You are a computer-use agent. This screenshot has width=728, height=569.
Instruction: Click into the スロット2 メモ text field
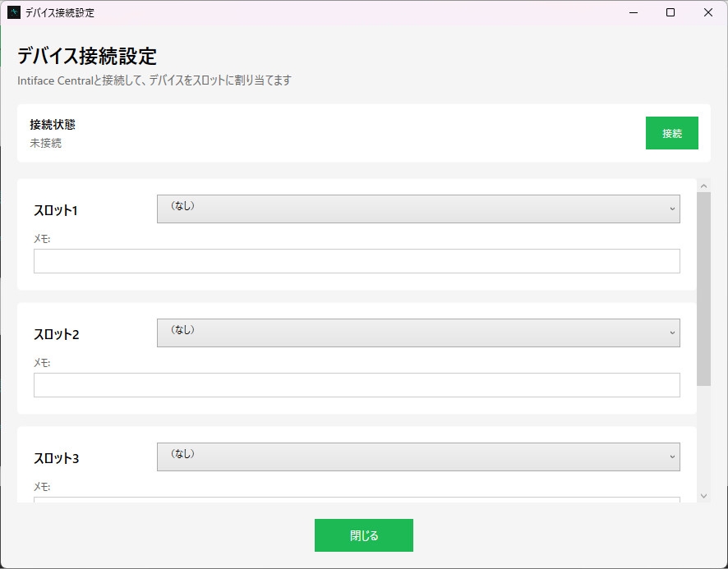(357, 385)
